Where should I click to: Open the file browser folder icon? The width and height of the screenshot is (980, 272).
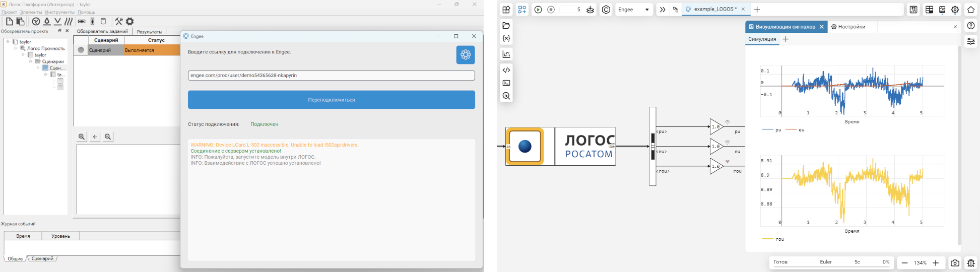[506, 26]
